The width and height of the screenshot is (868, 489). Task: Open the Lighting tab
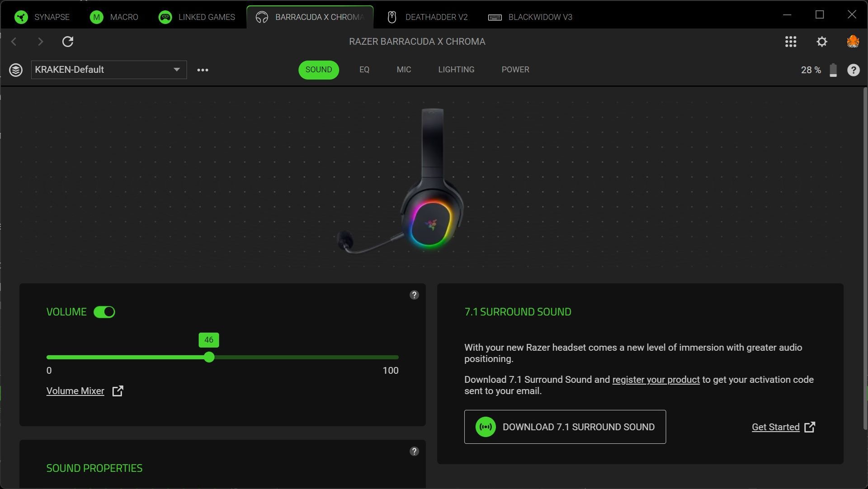[x=456, y=70]
